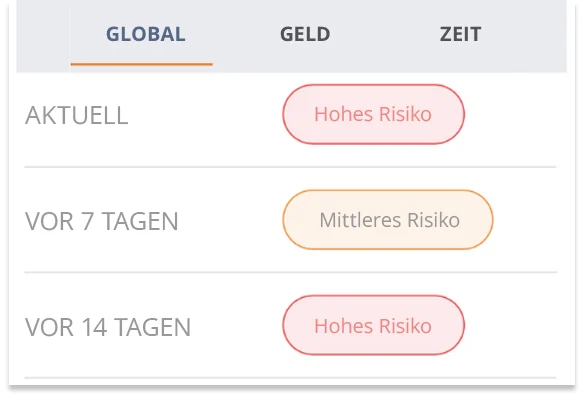583x397 pixels.
Task: Click the red pill badge in the bottom row
Action: click(373, 326)
